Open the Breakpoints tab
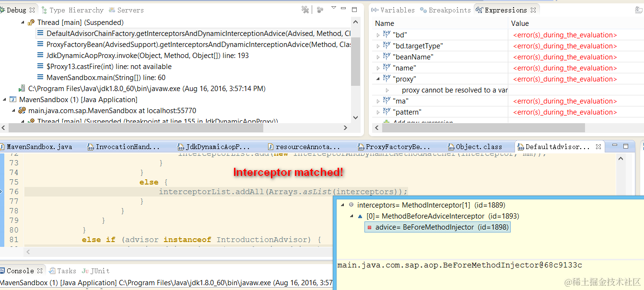Viewport: 644px width, 290px height. click(x=445, y=10)
